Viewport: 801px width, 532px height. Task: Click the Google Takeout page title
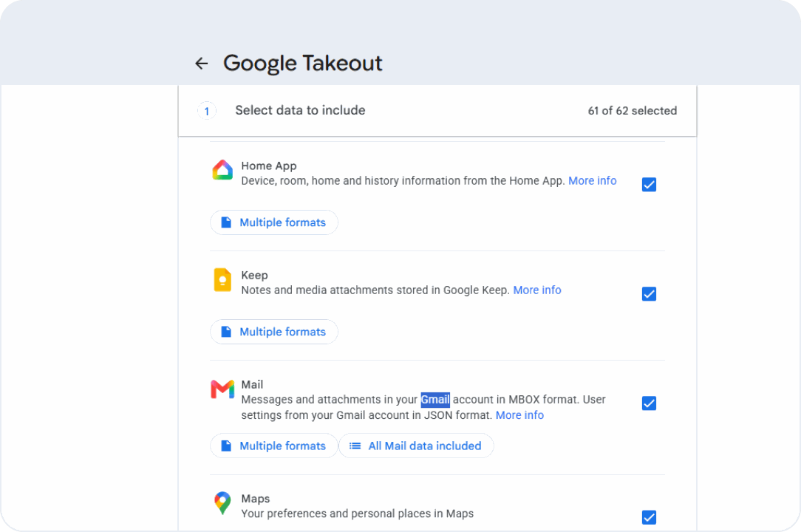pyautogui.click(x=302, y=64)
